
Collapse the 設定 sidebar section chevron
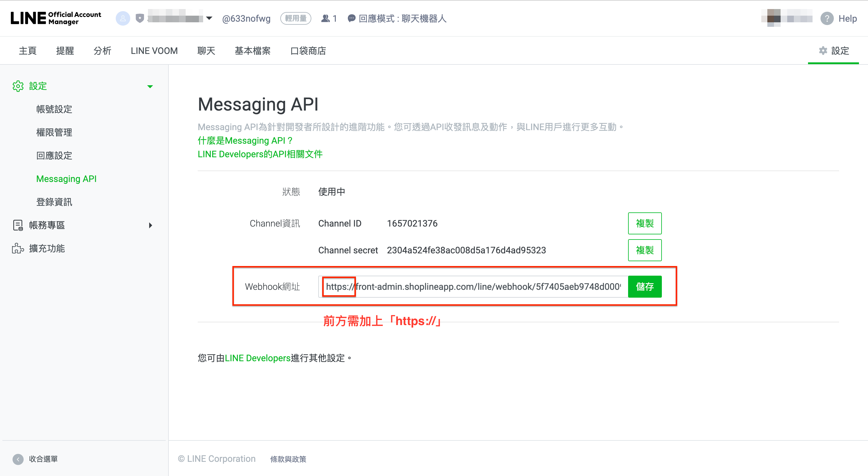(x=150, y=86)
